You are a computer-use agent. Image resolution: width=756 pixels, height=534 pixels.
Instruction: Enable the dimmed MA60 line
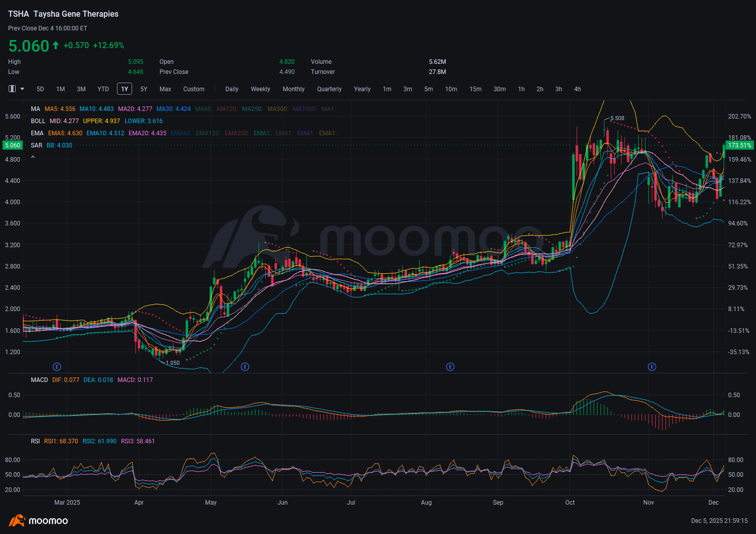click(204, 109)
